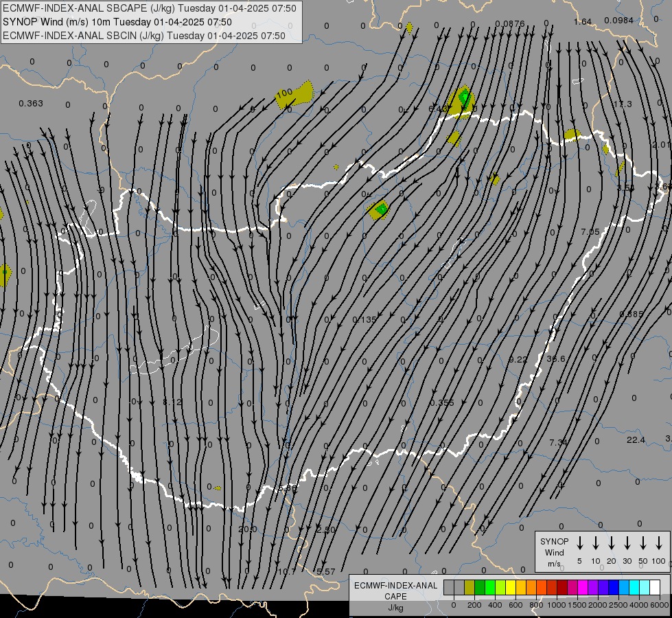672x618 pixels.
Task: Click the 0.363 value on the map
Action: pos(31,104)
